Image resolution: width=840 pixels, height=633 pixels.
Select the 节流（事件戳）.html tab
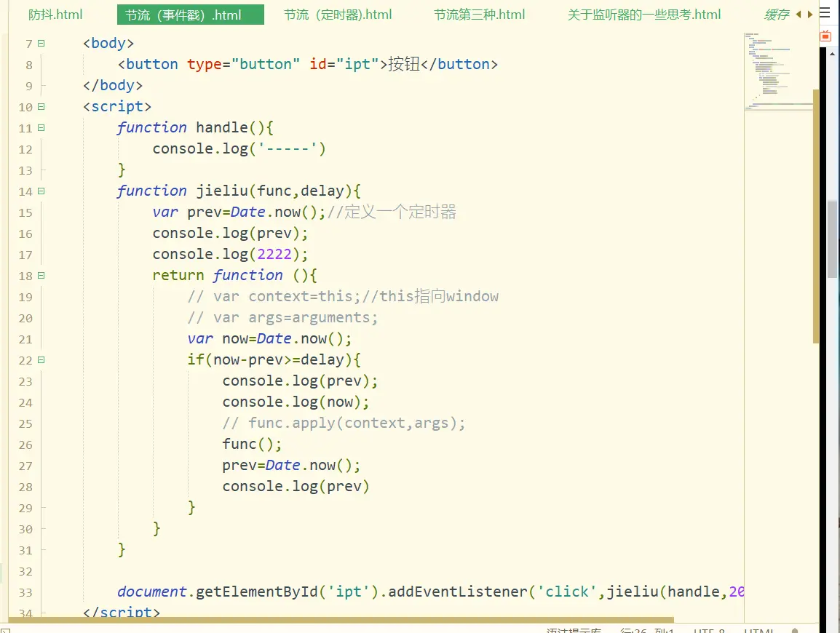click(190, 15)
